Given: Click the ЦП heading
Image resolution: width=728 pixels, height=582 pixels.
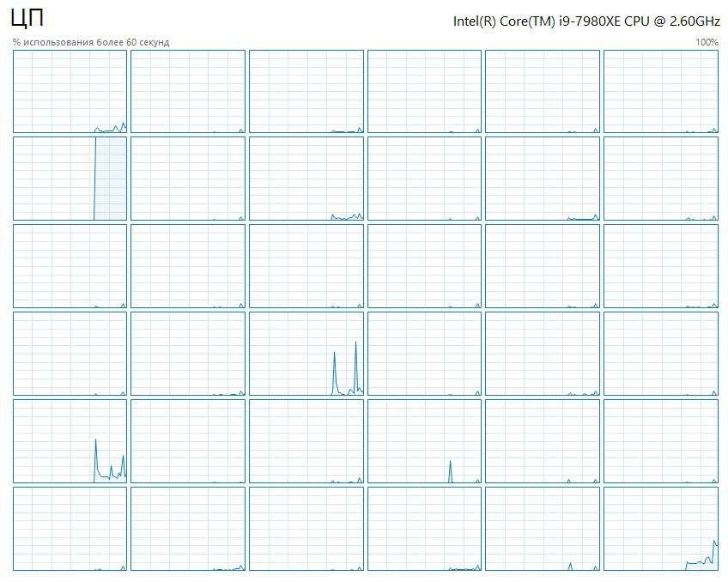Looking at the screenshot, I should (27, 19).
